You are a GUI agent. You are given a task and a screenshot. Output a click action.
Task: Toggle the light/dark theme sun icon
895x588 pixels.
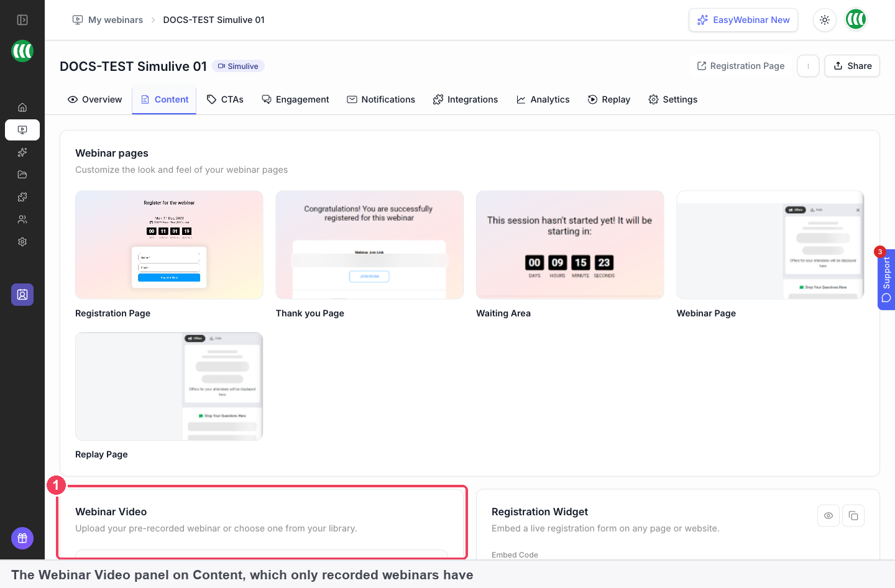(825, 20)
